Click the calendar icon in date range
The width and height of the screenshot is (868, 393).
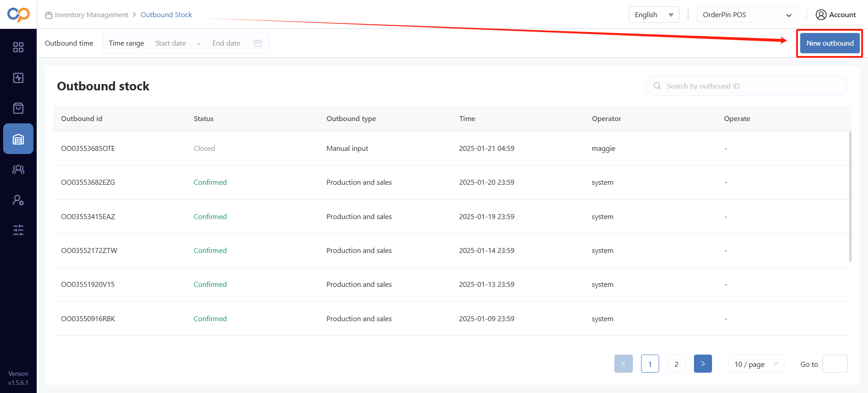pos(258,43)
